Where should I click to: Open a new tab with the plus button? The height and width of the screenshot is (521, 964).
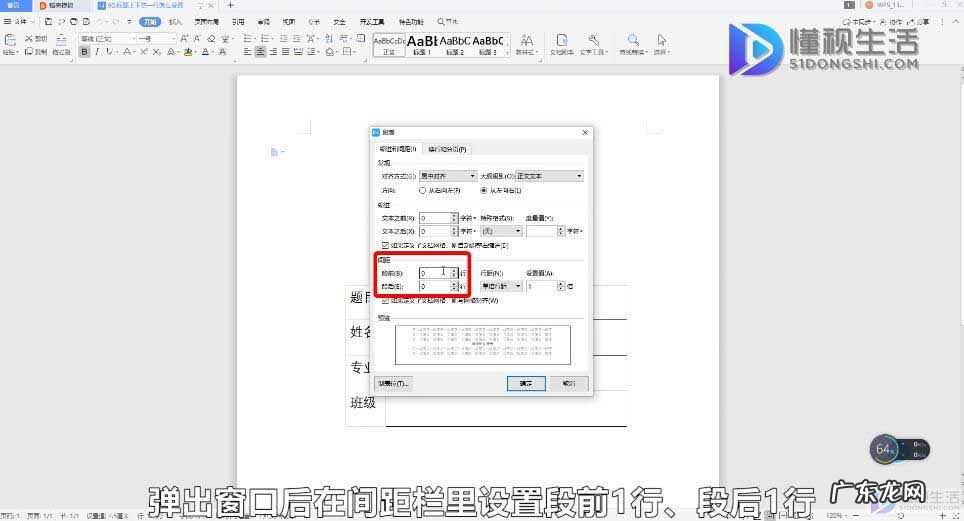click(x=231, y=5)
